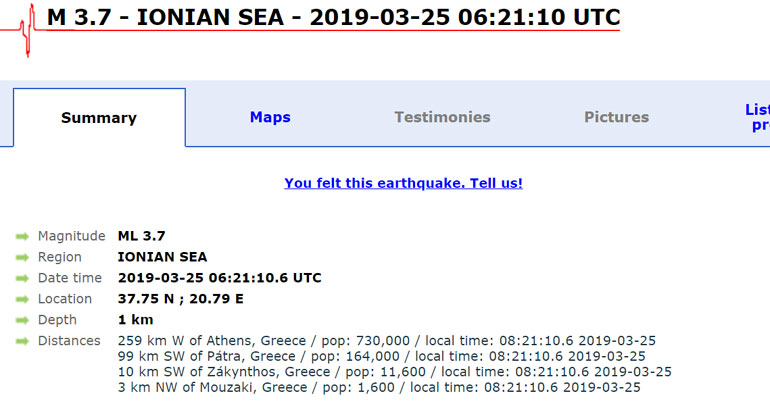Open the Summary tab

98,118
